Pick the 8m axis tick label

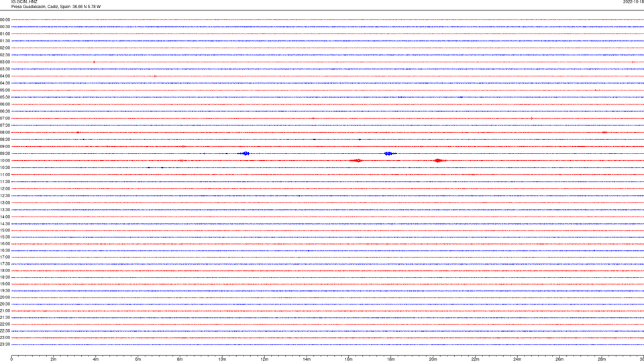point(180,359)
